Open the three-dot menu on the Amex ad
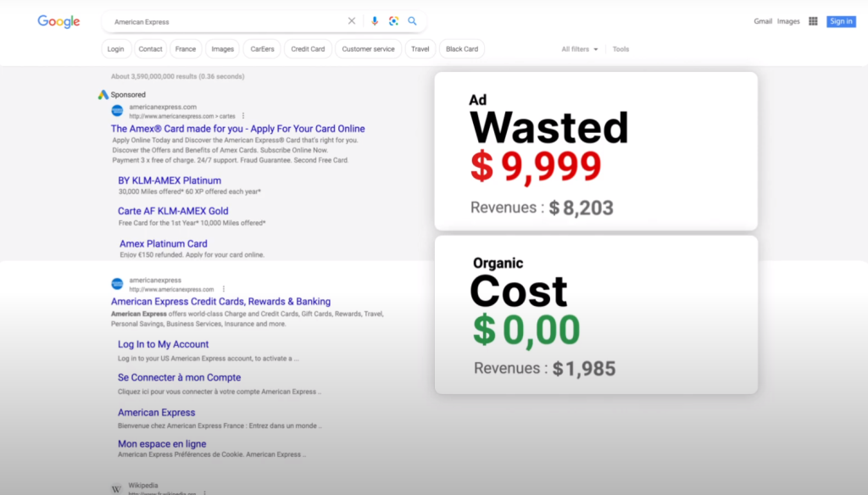Screen dimensions: 868x495 (x=243, y=116)
